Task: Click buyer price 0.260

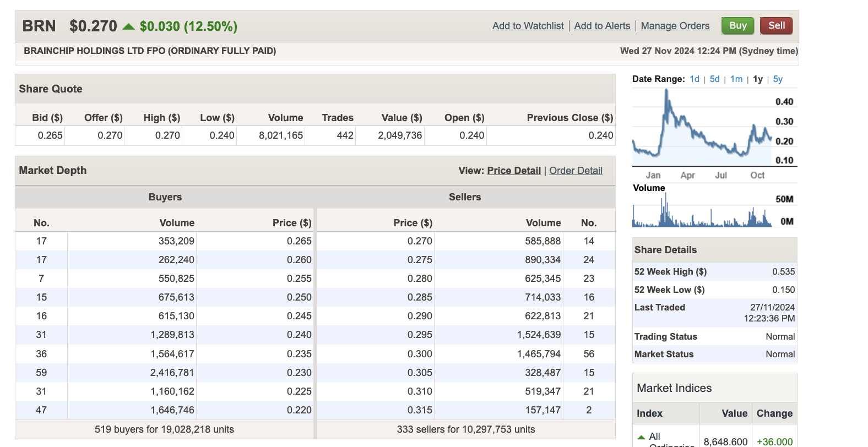Action: (x=299, y=260)
